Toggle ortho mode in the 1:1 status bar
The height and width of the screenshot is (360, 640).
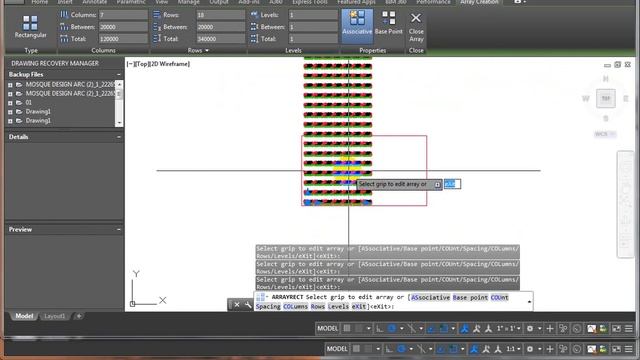(389, 349)
